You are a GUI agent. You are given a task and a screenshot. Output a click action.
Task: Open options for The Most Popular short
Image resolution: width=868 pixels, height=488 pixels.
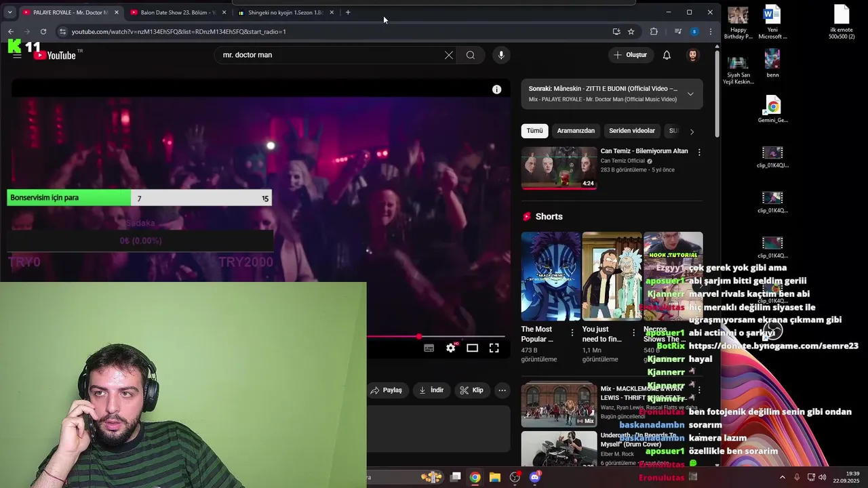[x=572, y=333]
